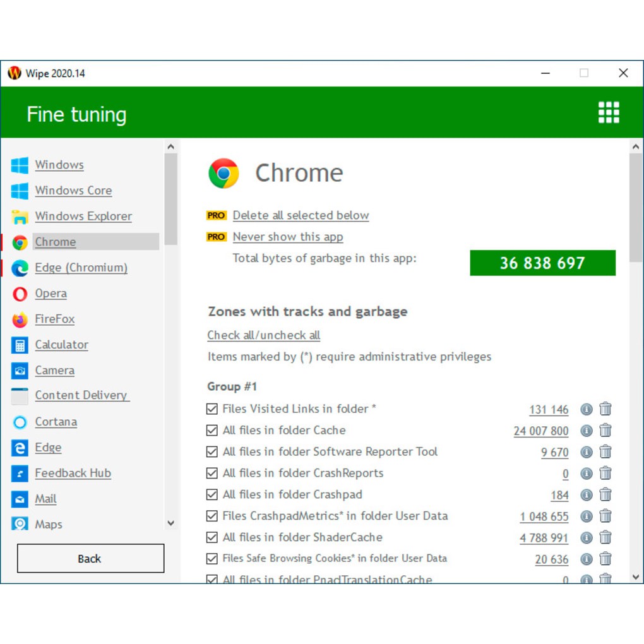Viewport: 644px width, 644px height.
Task: Toggle All files in folder CrashReports checkbox
Action: point(212,474)
